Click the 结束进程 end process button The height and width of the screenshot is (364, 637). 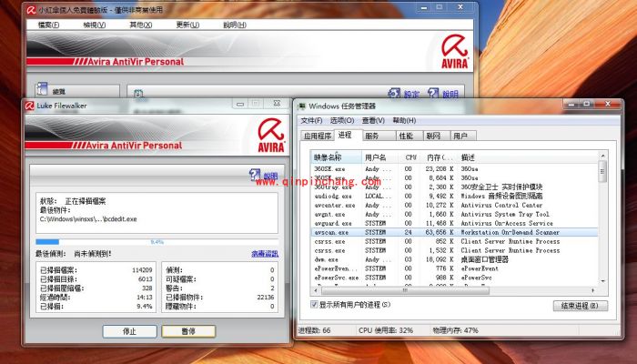[x=581, y=306]
